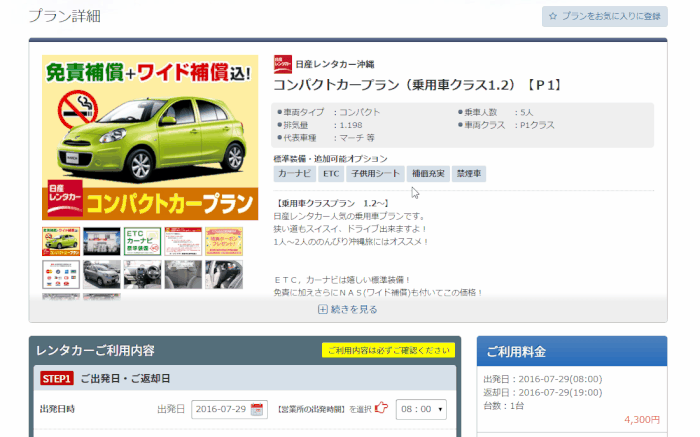Select the red-bordered notice thumbnail
This screenshot has height=437, width=700.
[183, 241]
